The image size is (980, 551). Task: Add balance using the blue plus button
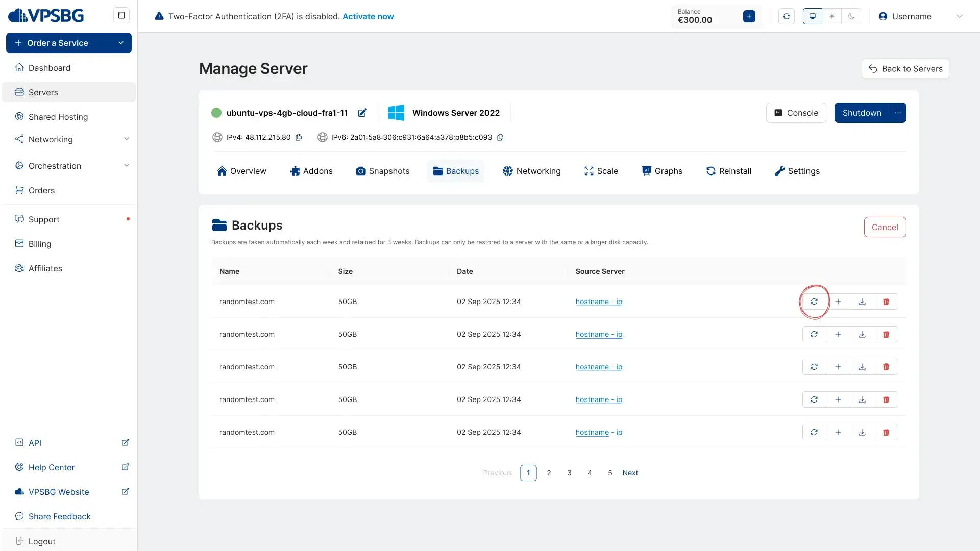click(749, 16)
